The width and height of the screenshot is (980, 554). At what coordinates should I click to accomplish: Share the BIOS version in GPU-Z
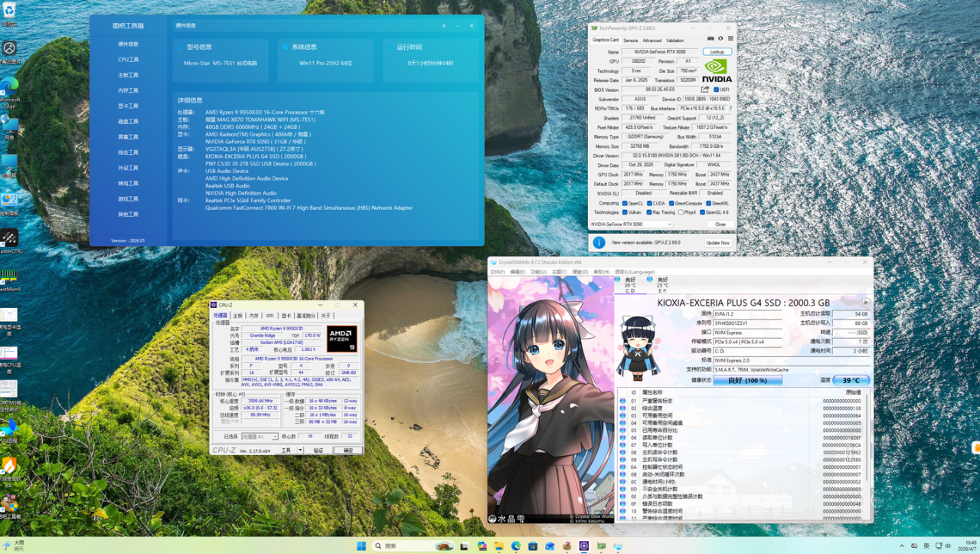point(705,90)
